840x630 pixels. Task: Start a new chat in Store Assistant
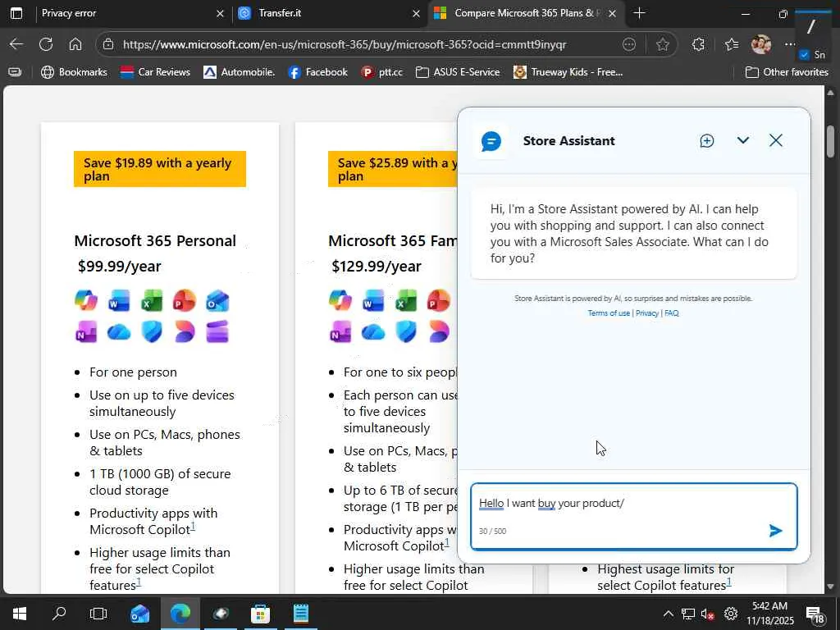point(706,140)
